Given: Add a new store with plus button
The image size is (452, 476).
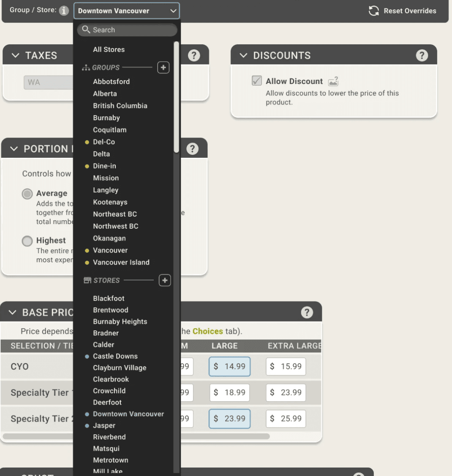Looking at the screenshot, I should pyautogui.click(x=165, y=280).
